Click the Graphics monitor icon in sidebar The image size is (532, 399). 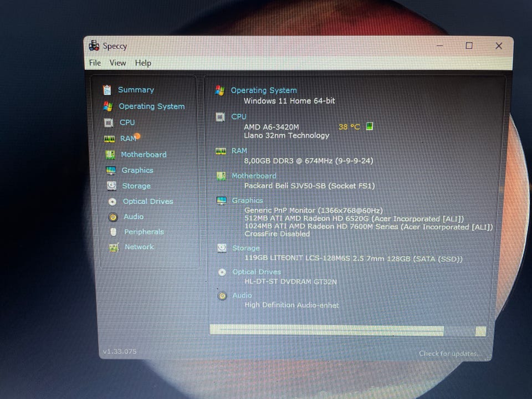(111, 170)
